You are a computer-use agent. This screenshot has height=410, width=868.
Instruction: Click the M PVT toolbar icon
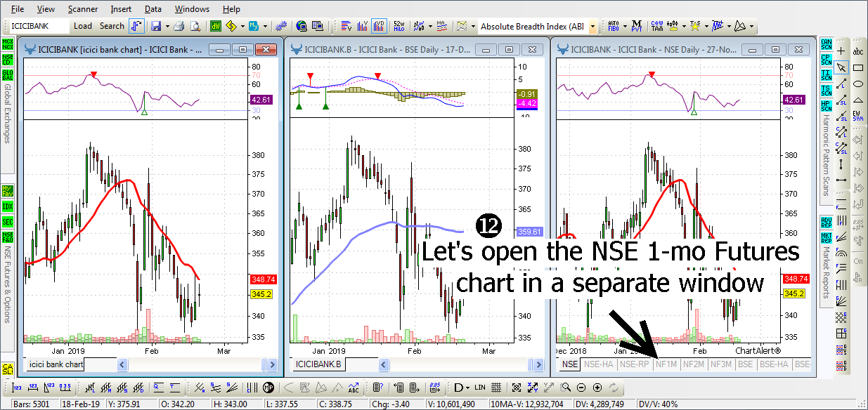point(636,26)
